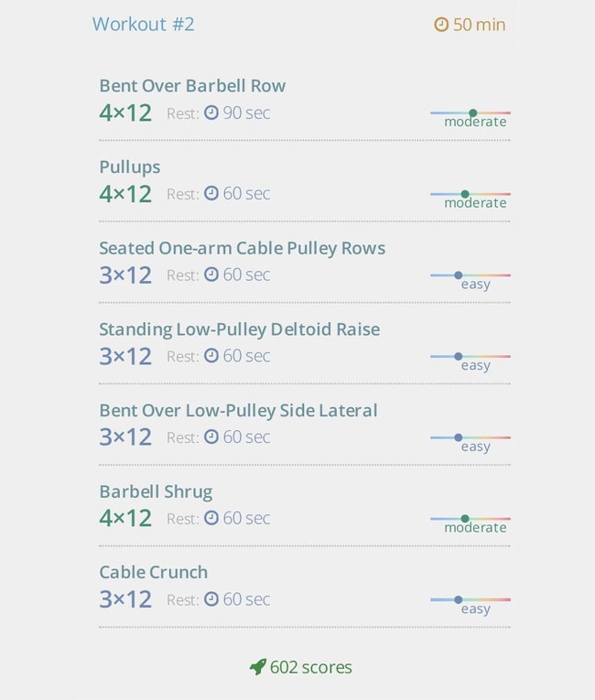The height and width of the screenshot is (700, 595).
Task: Open the Workout #2 title
Action: coord(144,24)
